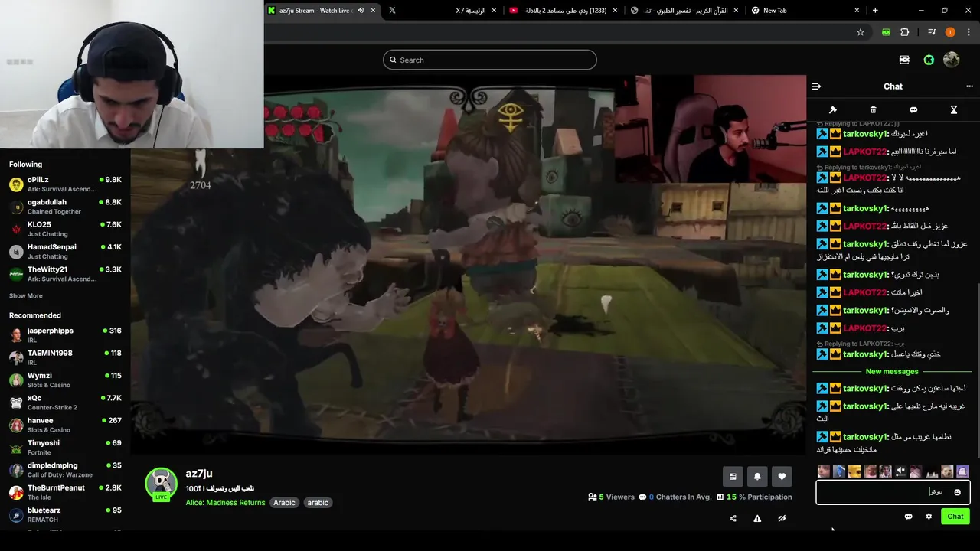This screenshot has width=980, height=551.
Task: Report stream with warning triangle icon
Action: click(x=757, y=518)
